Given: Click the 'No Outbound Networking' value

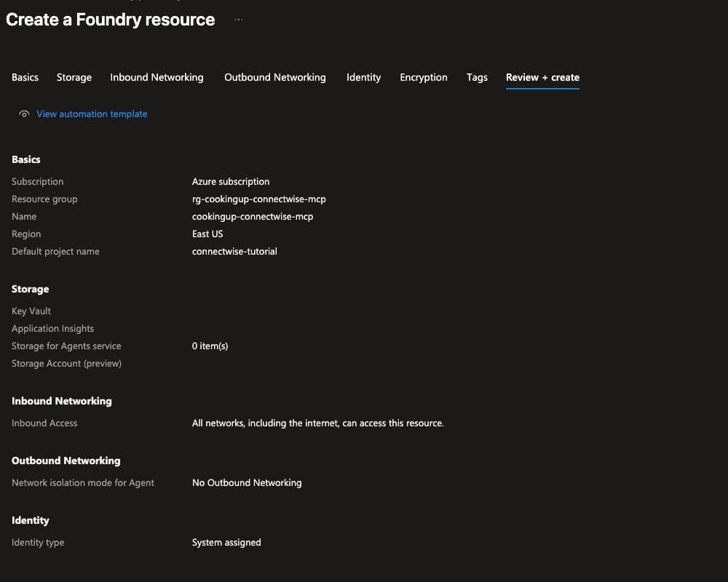Looking at the screenshot, I should 247,483.
